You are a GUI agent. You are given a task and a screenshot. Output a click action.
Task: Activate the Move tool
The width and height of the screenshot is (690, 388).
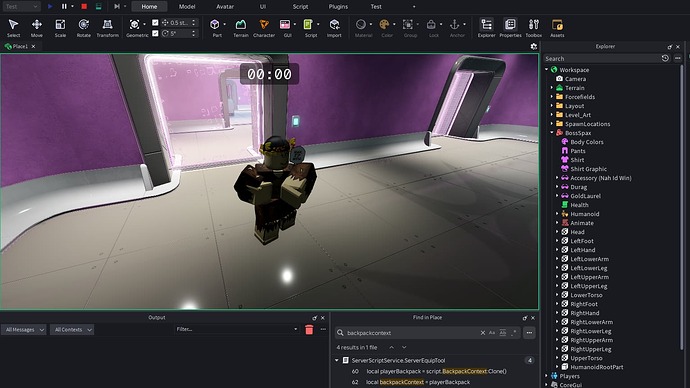(x=37, y=28)
